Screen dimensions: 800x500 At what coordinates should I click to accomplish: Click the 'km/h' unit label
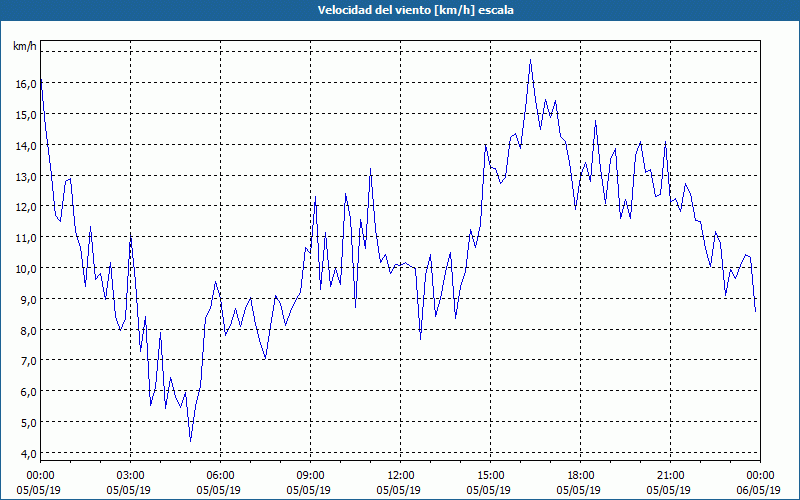(x=25, y=46)
